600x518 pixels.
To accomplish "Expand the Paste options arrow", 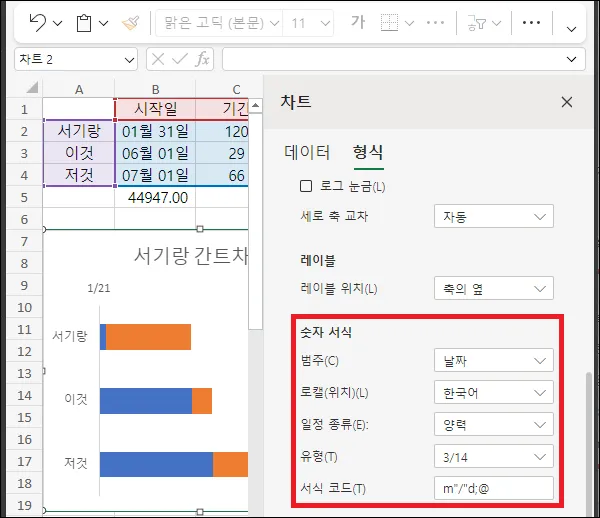I will click(x=103, y=23).
